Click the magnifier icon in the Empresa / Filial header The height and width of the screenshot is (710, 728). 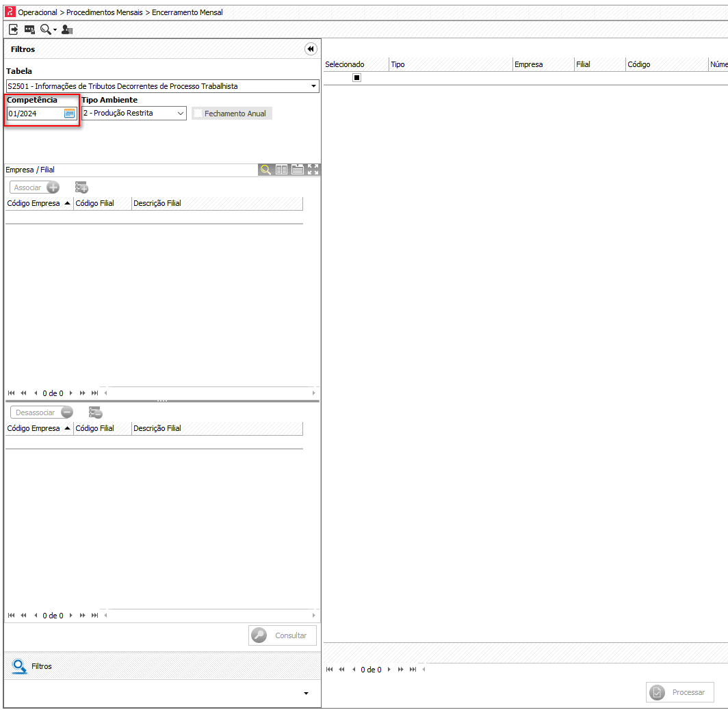[x=265, y=170]
